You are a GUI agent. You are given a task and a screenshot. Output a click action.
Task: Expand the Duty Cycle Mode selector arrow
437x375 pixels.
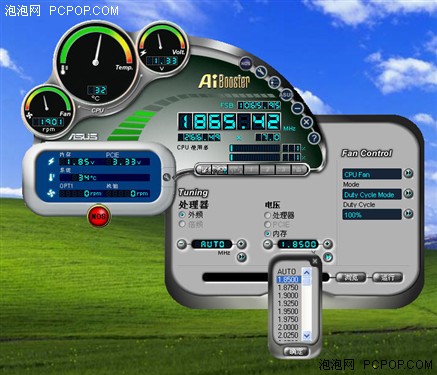pos(408,194)
